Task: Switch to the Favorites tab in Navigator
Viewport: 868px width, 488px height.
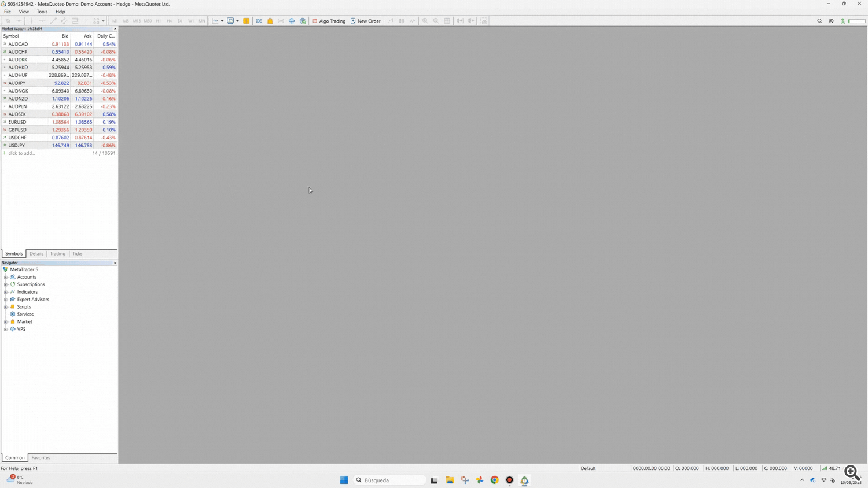Action: click(x=41, y=458)
